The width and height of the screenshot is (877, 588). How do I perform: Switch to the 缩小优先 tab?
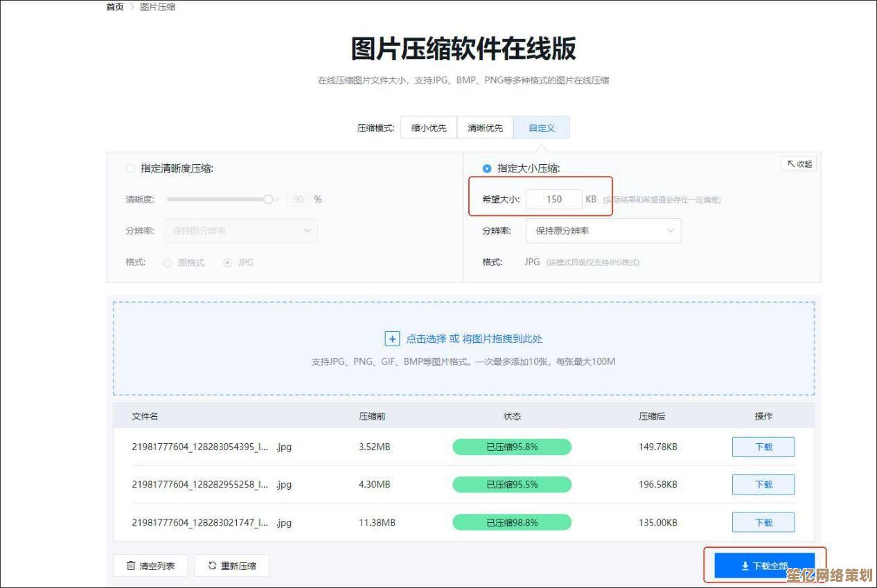(428, 127)
